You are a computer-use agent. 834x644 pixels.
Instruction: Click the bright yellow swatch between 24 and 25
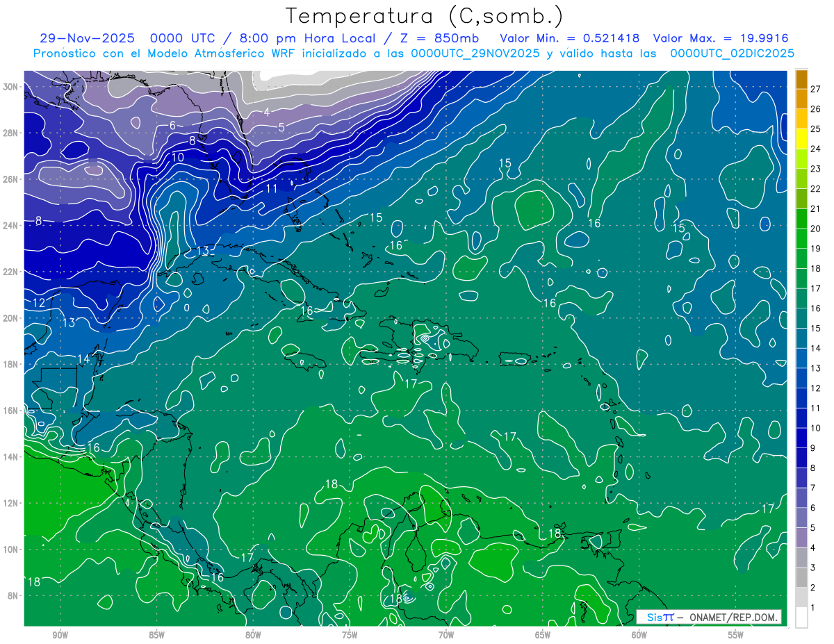pyautogui.click(x=801, y=138)
